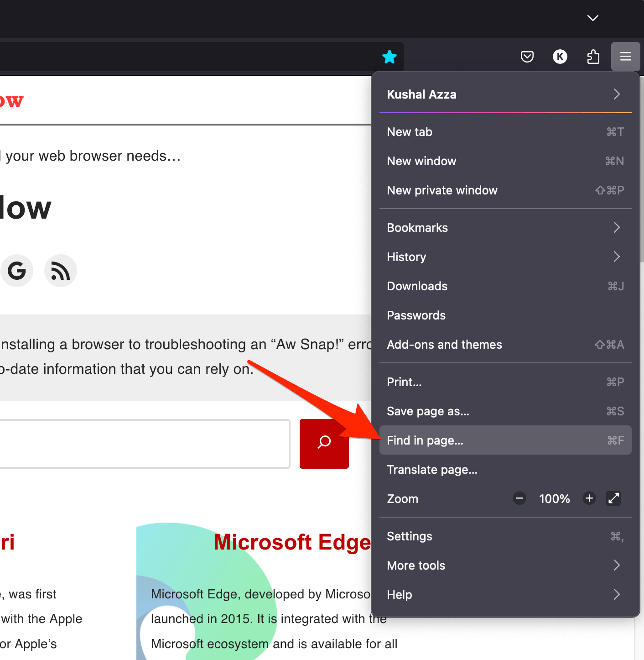Open the Pocket save icon
Viewport: 644px width, 660px height.
pyautogui.click(x=527, y=57)
